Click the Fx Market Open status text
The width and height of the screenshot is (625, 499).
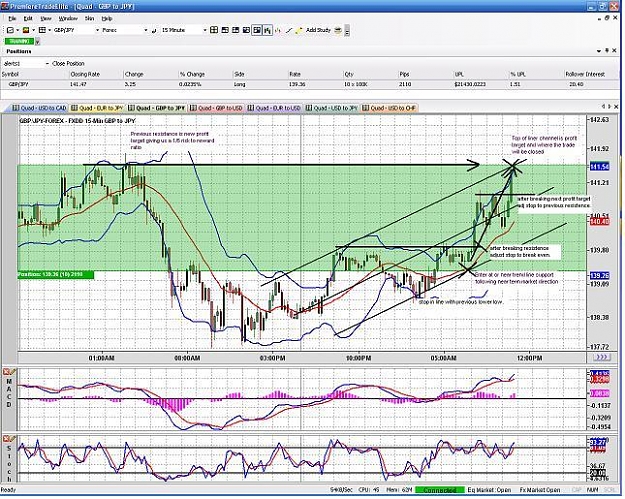click(x=540, y=490)
